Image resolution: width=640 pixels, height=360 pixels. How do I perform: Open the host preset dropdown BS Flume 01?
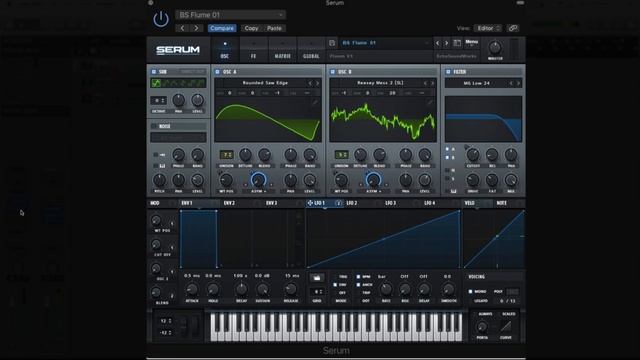tap(231, 15)
